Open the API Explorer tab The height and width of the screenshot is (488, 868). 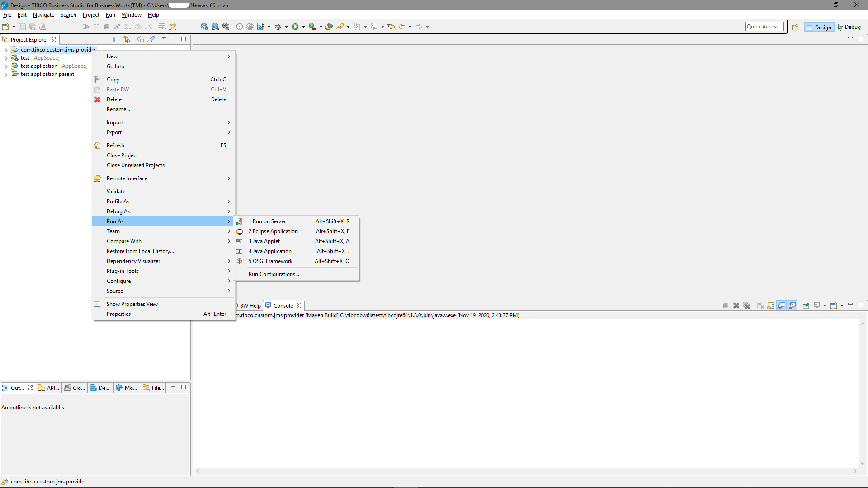(x=49, y=388)
